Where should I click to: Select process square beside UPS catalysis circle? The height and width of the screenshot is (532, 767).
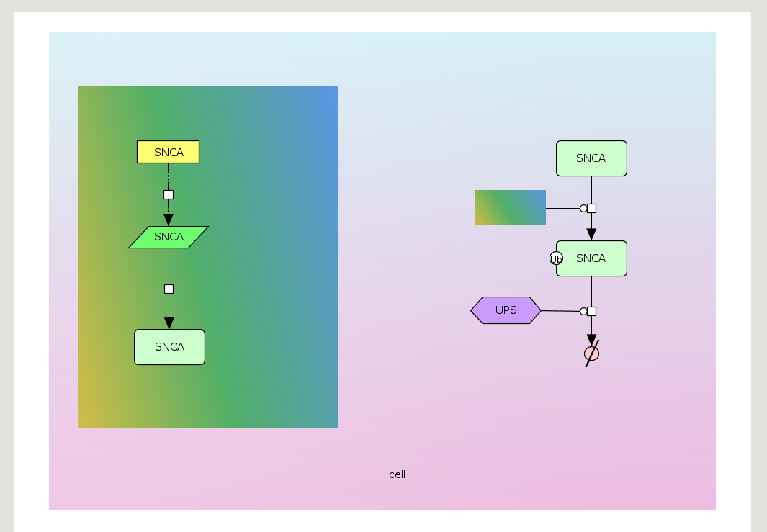tap(592, 311)
